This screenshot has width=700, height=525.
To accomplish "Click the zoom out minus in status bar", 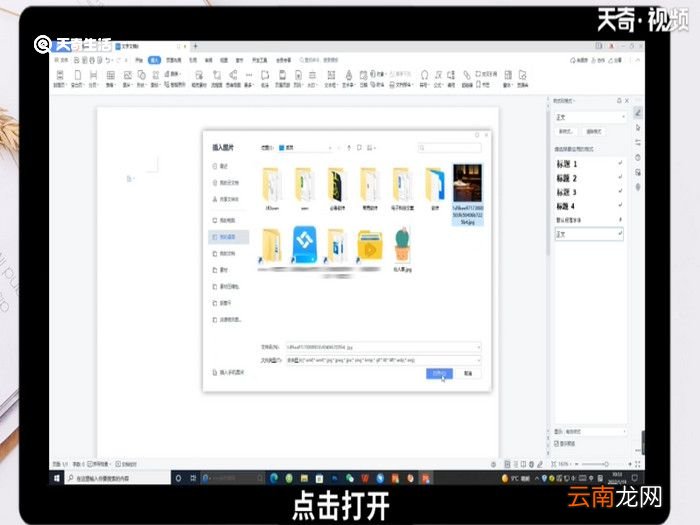I will 576,464.
